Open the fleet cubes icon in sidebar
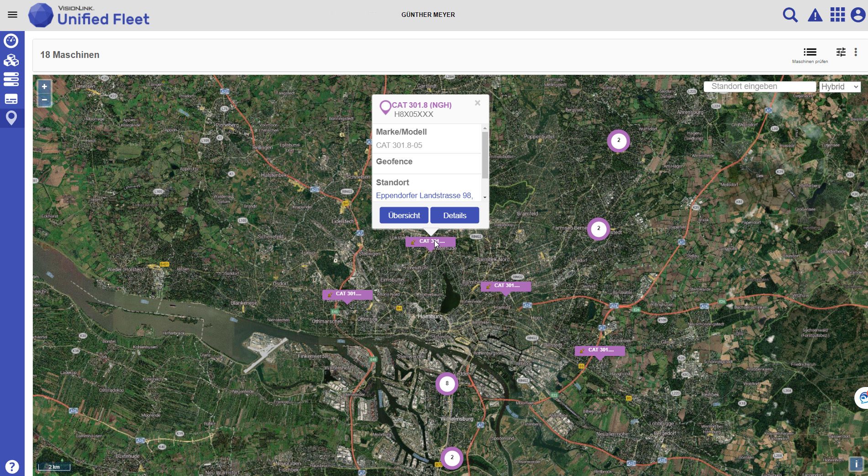868x476 pixels. coord(11,60)
